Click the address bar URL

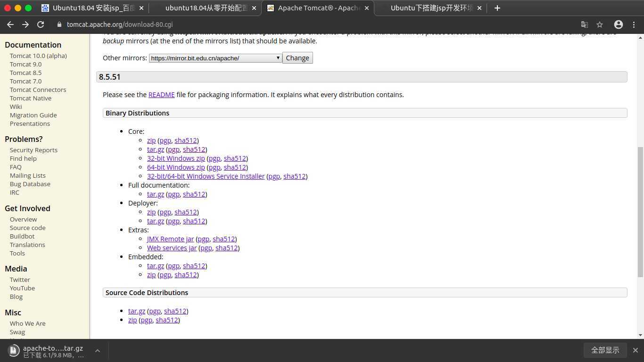tap(120, 25)
